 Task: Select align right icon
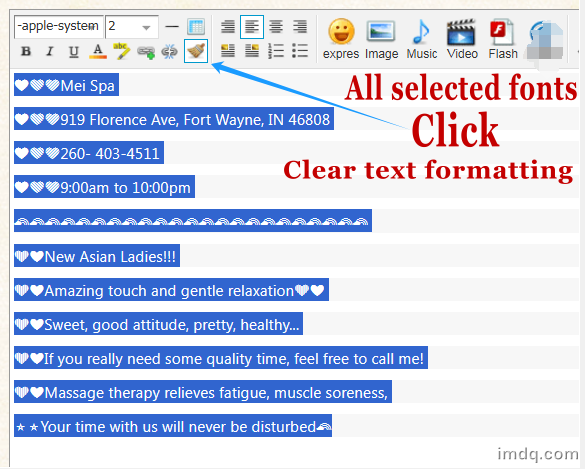[x=300, y=27]
